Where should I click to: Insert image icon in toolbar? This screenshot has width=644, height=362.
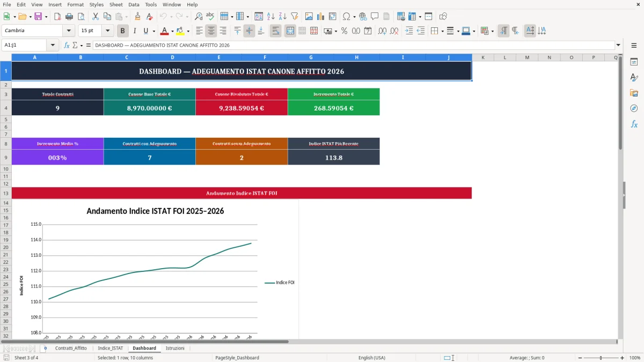[x=309, y=17]
